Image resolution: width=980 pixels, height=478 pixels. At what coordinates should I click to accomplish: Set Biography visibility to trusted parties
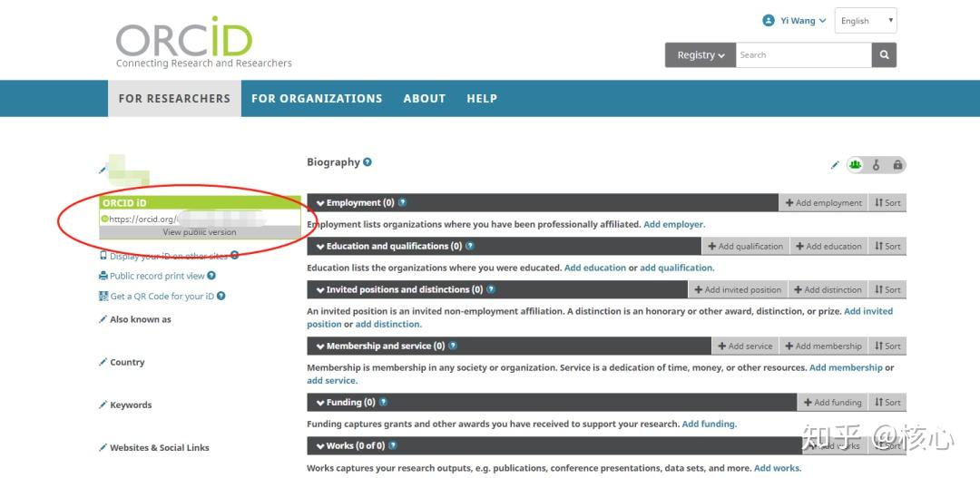coord(877,165)
